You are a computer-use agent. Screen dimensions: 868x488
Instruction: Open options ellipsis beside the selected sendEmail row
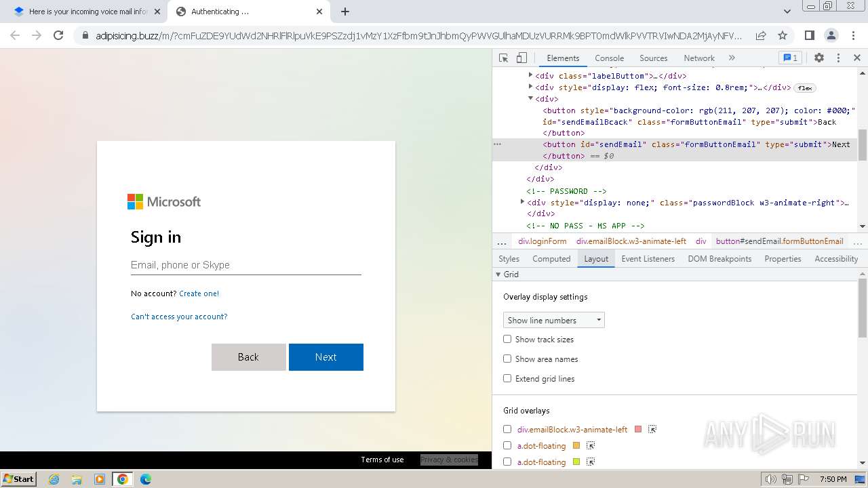click(x=497, y=144)
